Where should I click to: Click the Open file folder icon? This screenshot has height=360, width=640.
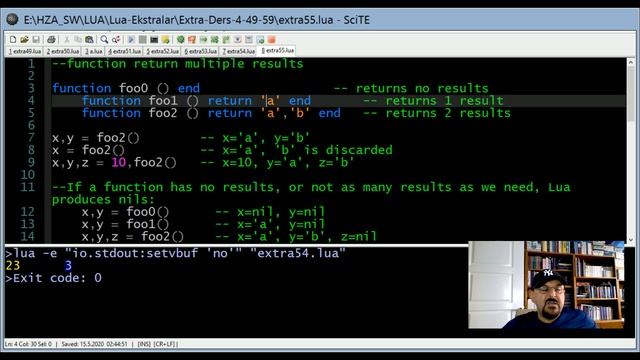coord(24,40)
